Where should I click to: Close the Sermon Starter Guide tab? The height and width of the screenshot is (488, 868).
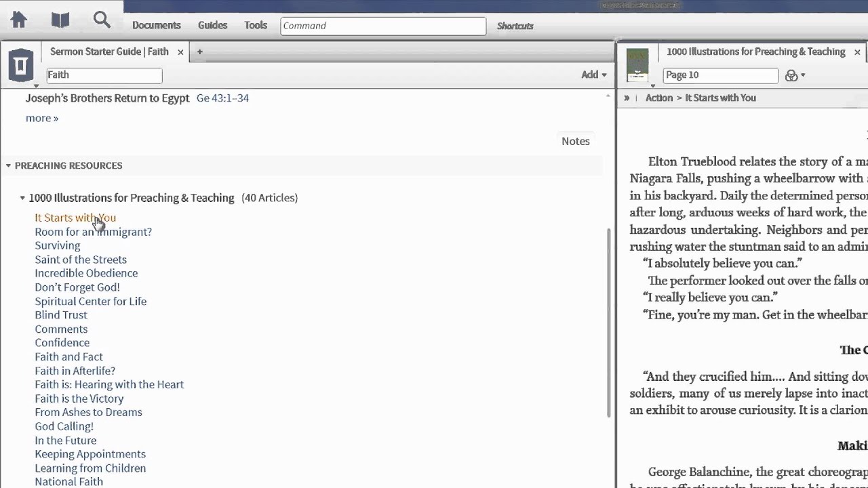pos(180,52)
